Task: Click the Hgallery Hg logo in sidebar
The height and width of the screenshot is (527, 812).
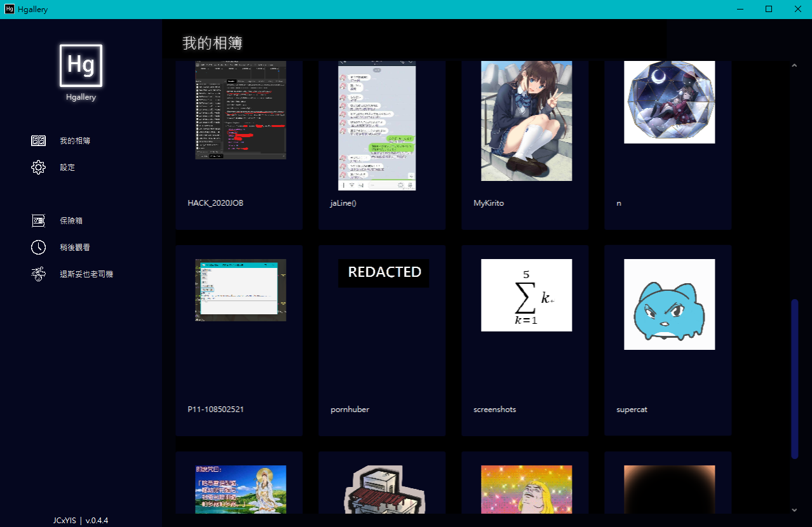Action: pos(81,65)
